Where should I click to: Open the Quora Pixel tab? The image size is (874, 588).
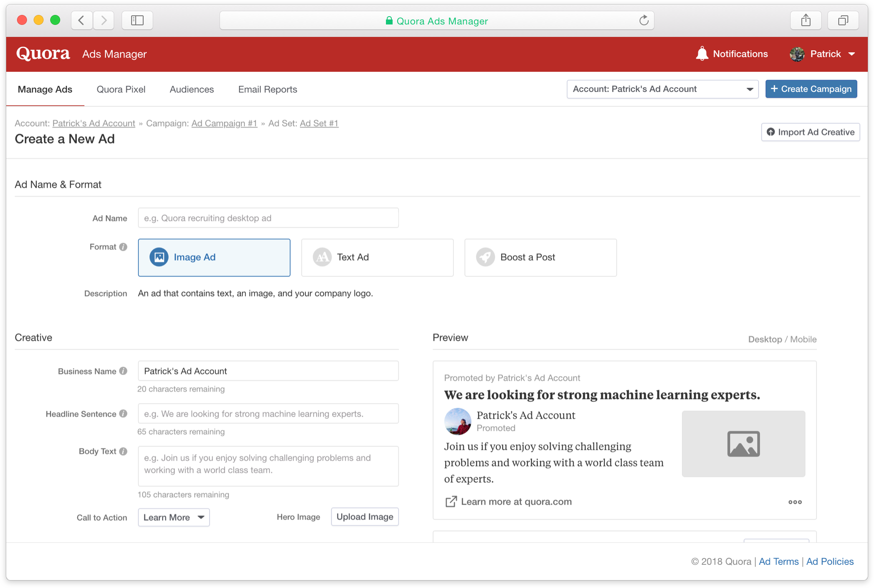121,89
